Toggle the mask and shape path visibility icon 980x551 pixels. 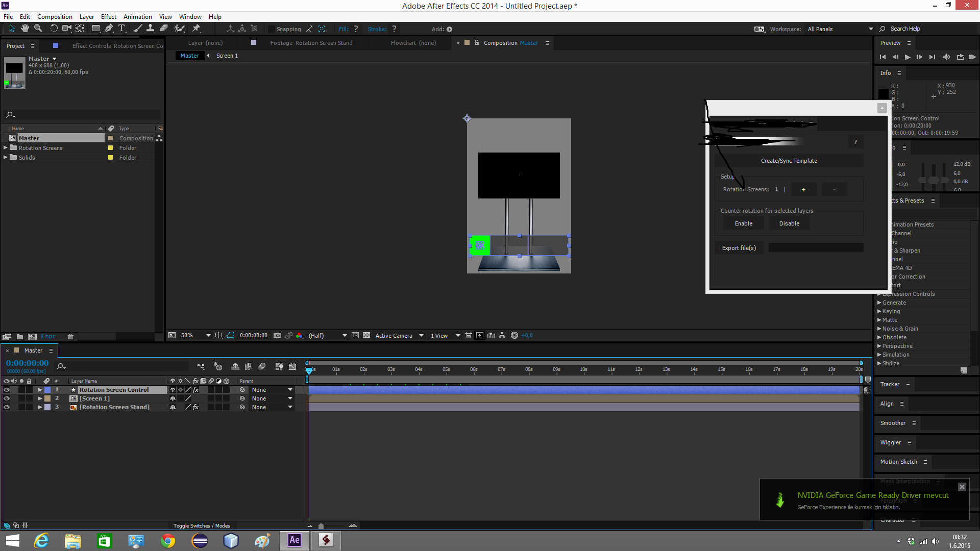point(230,336)
